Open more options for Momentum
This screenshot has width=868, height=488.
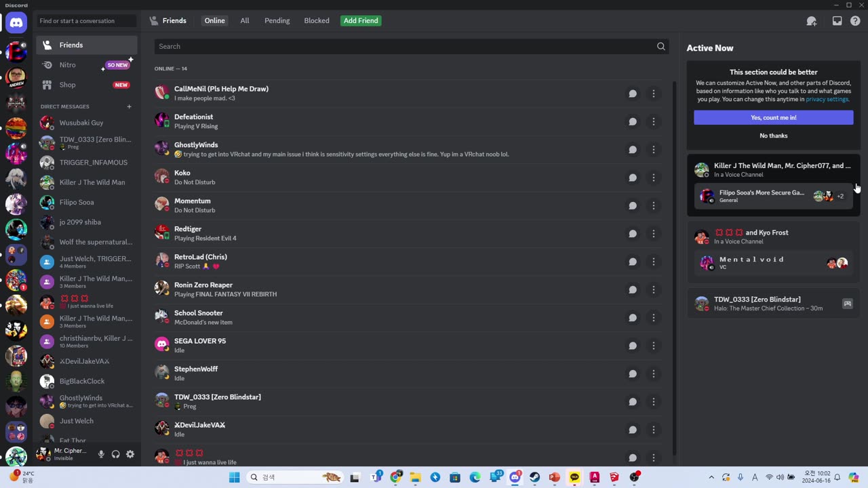click(653, 206)
